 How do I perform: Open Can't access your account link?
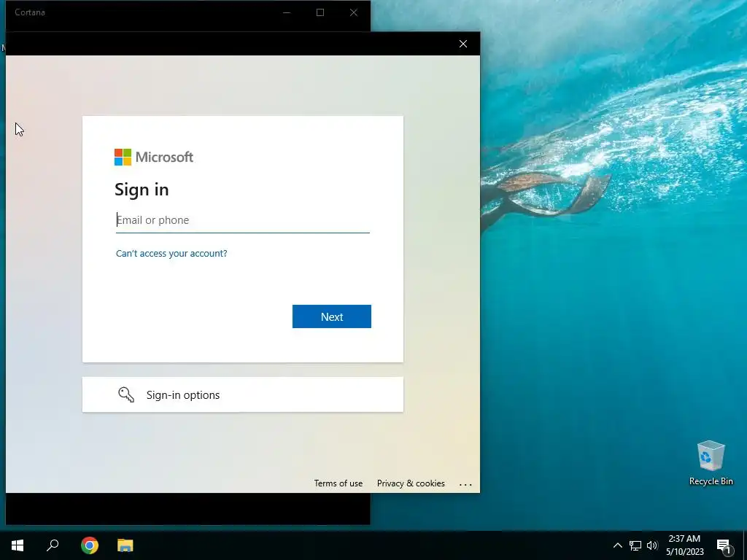pos(171,253)
